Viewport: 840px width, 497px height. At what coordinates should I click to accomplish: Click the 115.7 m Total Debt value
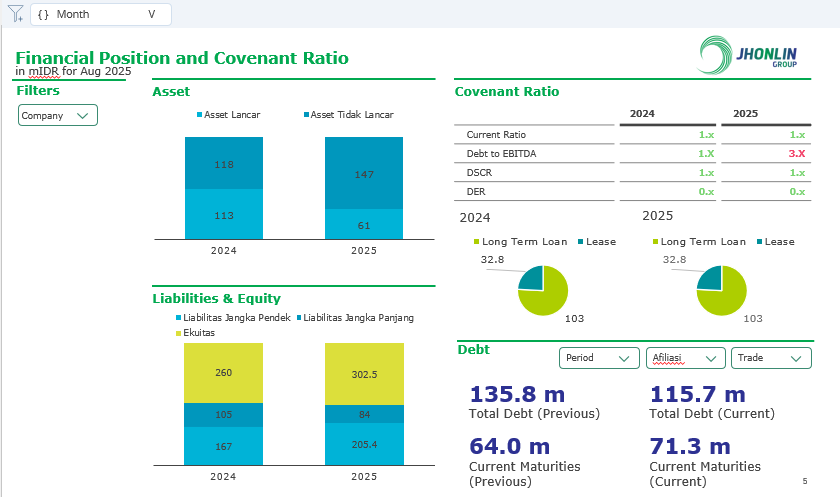[698, 395]
